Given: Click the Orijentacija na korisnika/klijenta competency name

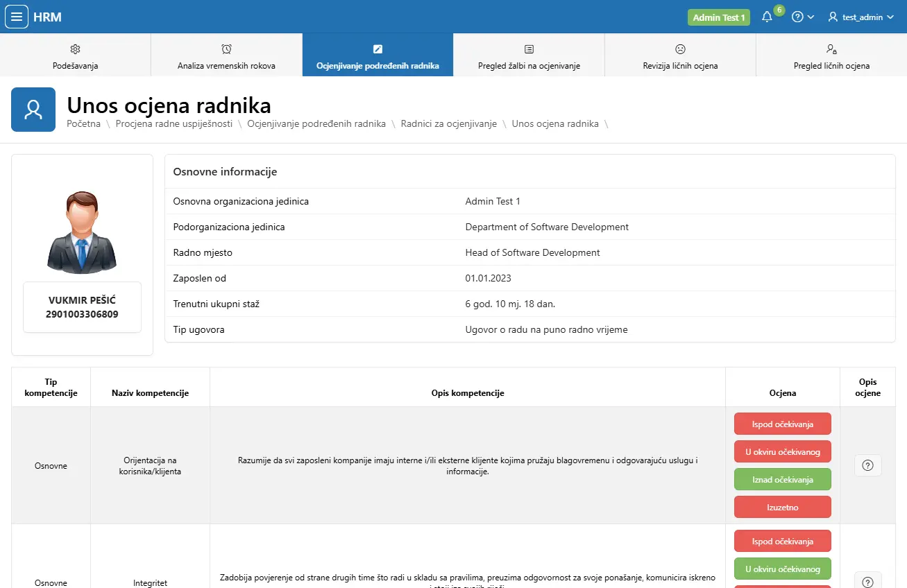Looking at the screenshot, I should (150, 465).
